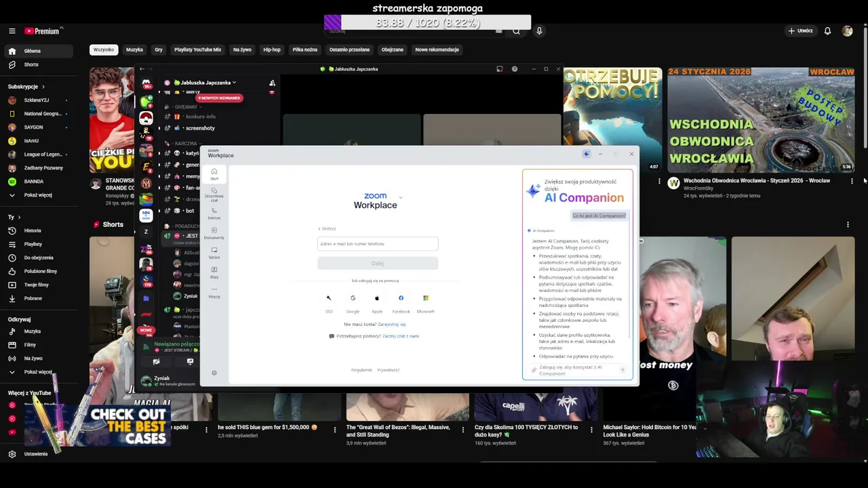The image size is (868, 488).
Task: Sign in with SSO key icon
Action: click(329, 298)
